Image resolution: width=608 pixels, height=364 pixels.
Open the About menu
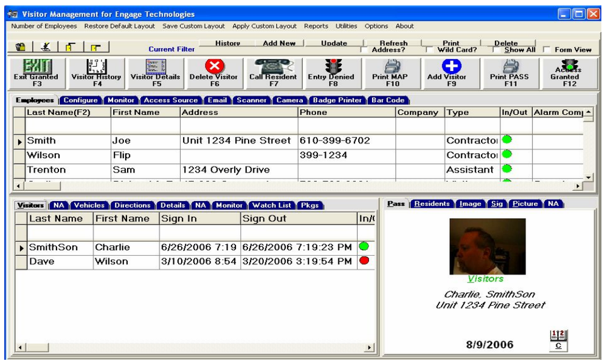click(404, 26)
